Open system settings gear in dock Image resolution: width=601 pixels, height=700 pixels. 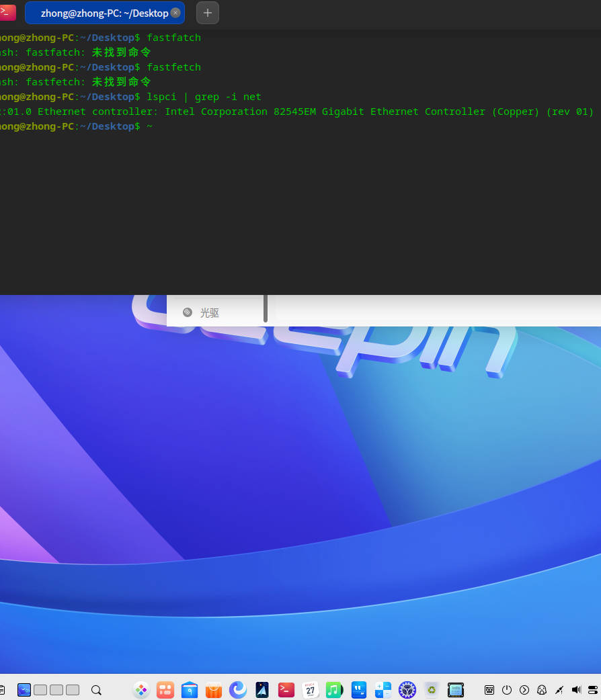(407, 690)
